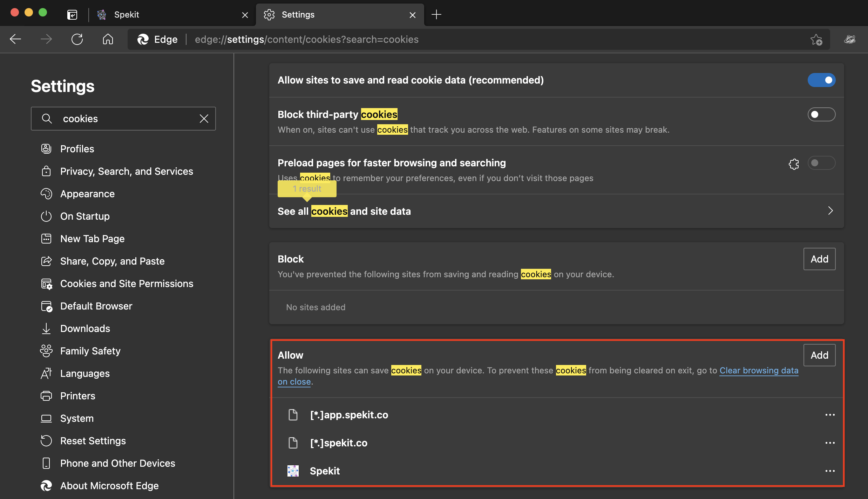Open more actions for [*.]app.spekit.co
The width and height of the screenshot is (868, 499).
click(x=830, y=415)
